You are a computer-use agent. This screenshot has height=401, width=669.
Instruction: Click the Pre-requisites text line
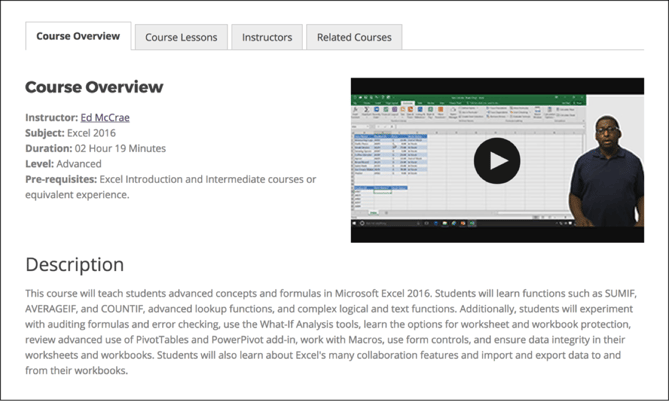pyautogui.click(x=170, y=179)
